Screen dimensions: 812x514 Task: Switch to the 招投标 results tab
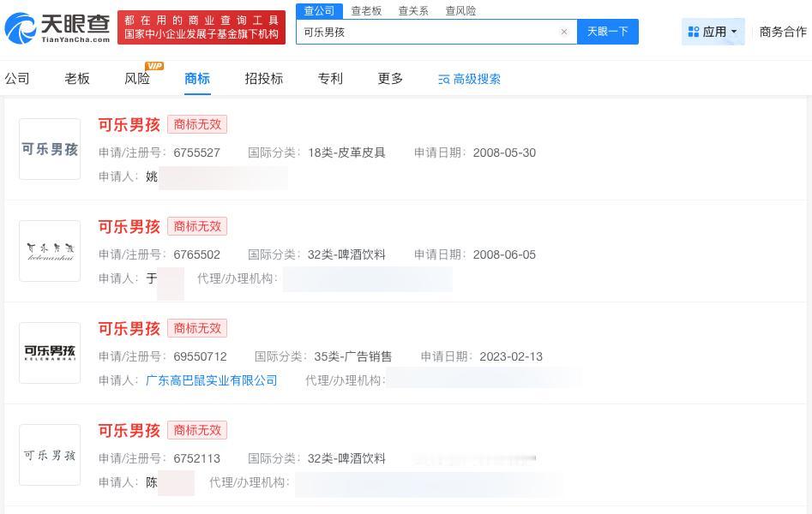point(263,79)
